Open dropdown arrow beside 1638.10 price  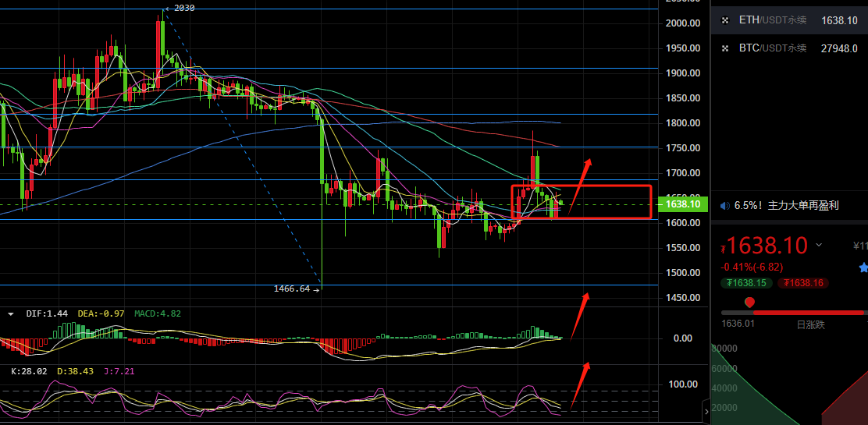coord(820,245)
